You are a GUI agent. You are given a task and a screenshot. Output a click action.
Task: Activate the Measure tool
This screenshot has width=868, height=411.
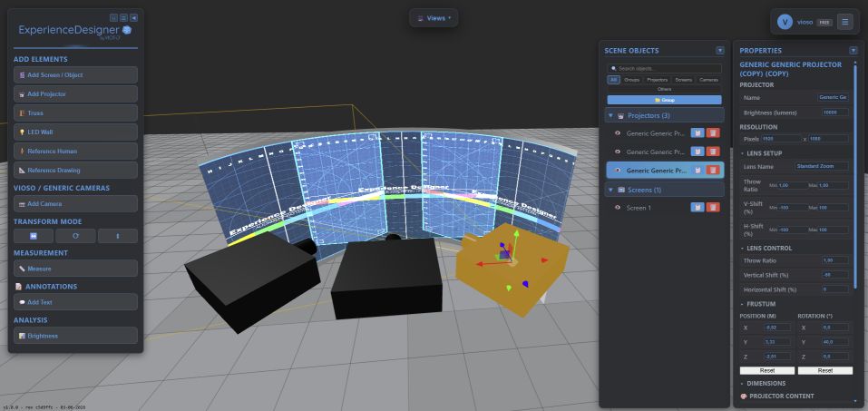75,269
